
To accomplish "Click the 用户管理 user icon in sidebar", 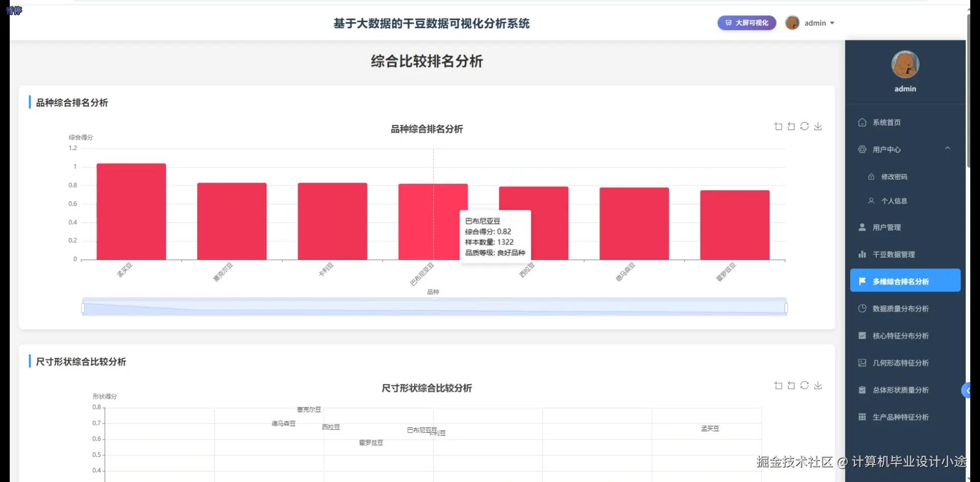I will click(x=862, y=227).
